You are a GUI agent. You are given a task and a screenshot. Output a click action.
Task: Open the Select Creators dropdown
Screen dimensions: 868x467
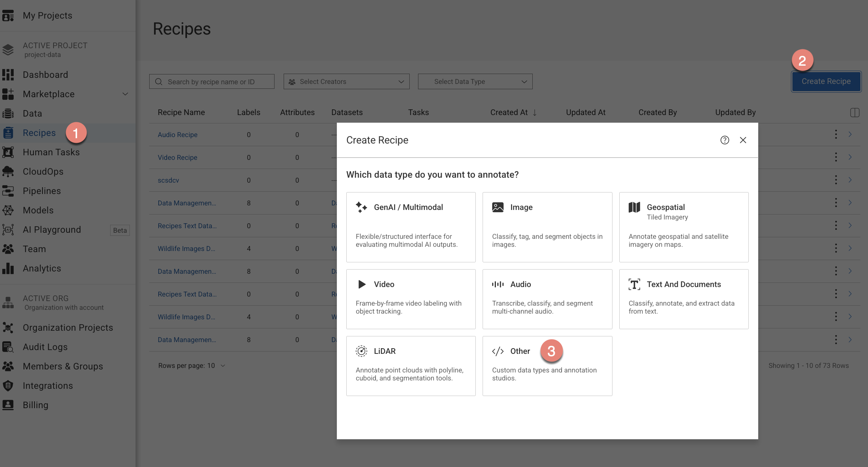coord(346,82)
